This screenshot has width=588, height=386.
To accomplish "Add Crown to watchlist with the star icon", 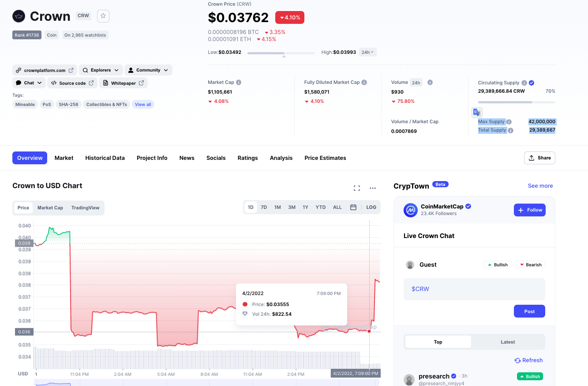I will pyautogui.click(x=103, y=16).
